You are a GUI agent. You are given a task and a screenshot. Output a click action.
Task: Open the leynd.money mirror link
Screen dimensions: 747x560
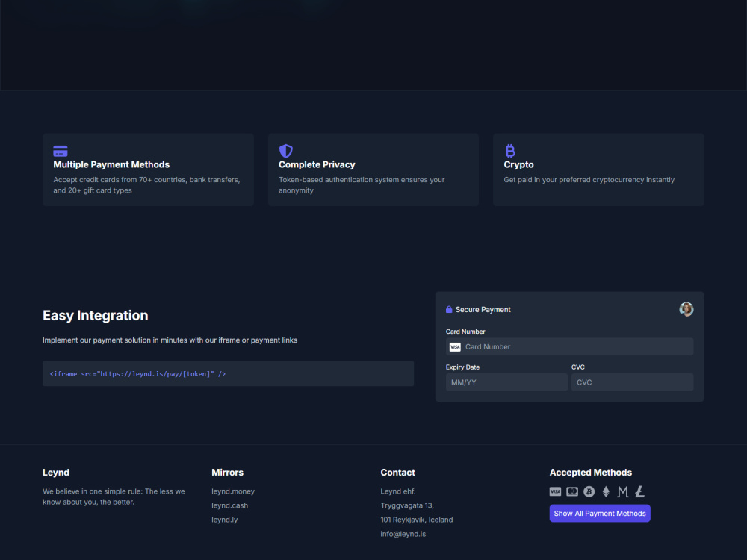tap(233, 491)
